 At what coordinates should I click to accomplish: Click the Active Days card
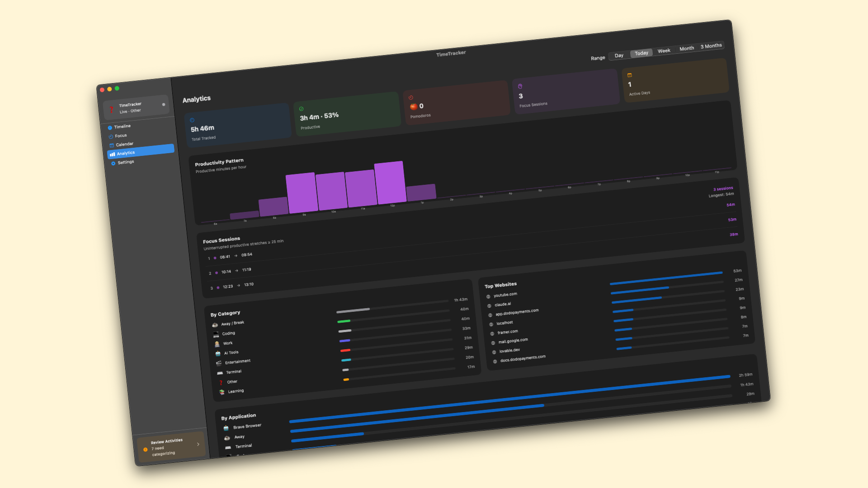click(x=675, y=80)
